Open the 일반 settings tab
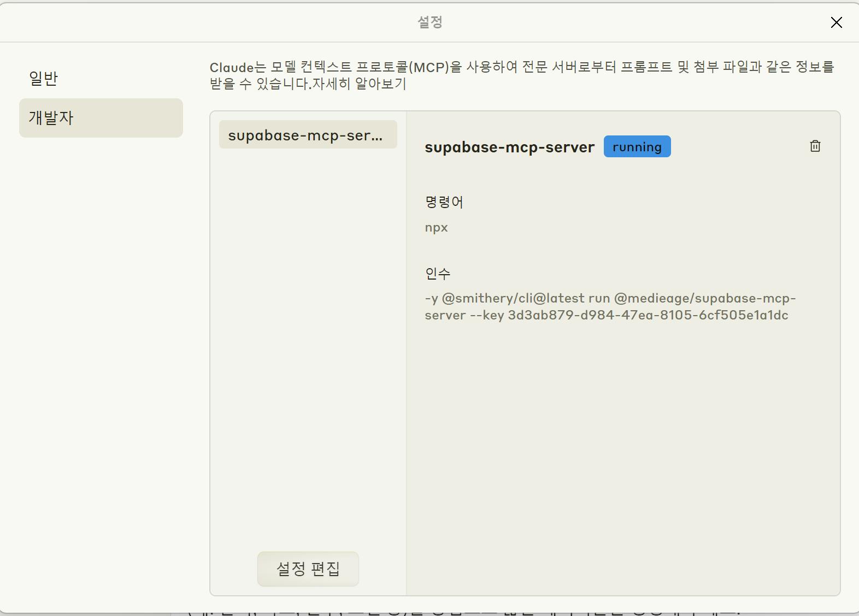This screenshot has width=859, height=616. coord(101,79)
